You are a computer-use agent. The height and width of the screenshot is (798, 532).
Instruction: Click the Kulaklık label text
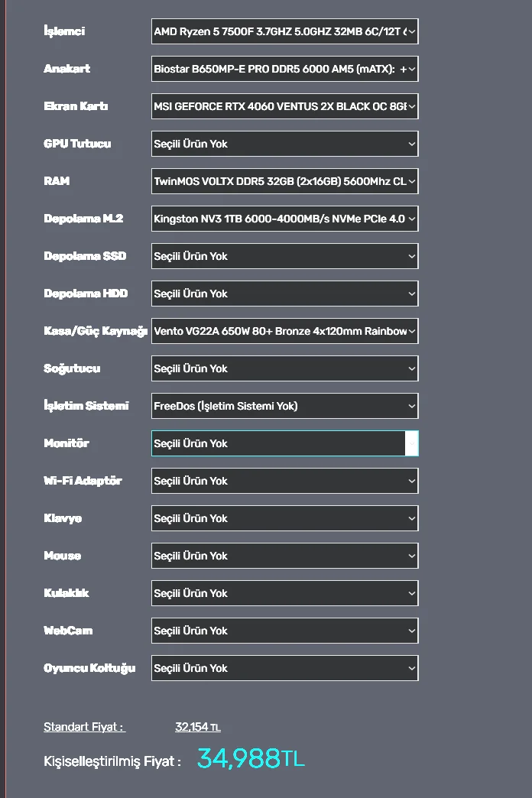coord(66,593)
